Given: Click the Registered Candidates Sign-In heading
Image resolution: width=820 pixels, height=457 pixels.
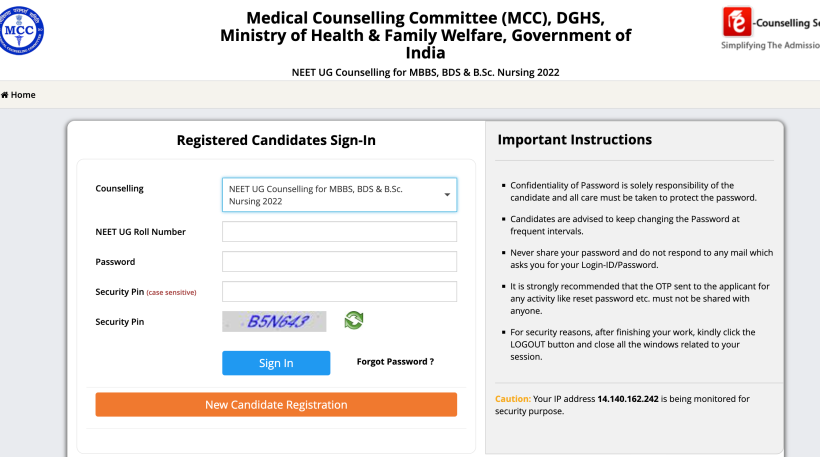Looking at the screenshot, I should pos(276,141).
